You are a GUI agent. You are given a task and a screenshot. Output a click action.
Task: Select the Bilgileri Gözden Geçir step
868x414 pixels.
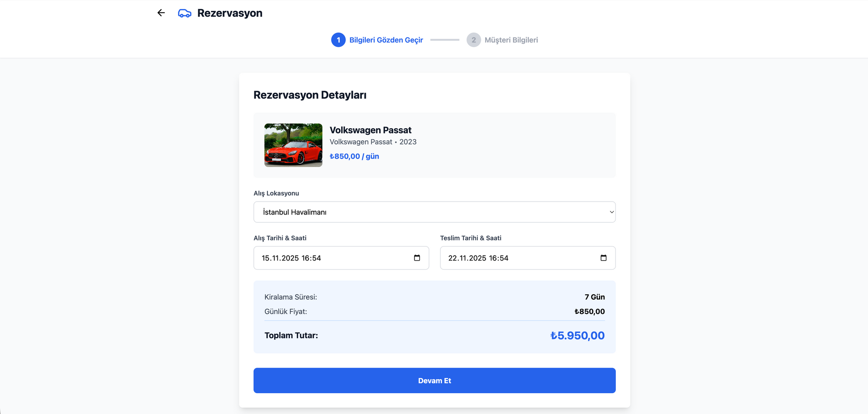tap(386, 40)
